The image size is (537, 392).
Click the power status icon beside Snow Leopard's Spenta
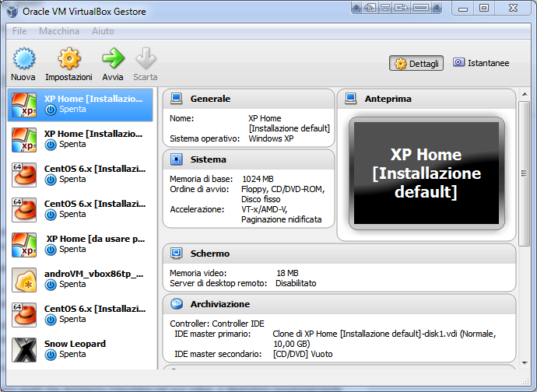51,355
